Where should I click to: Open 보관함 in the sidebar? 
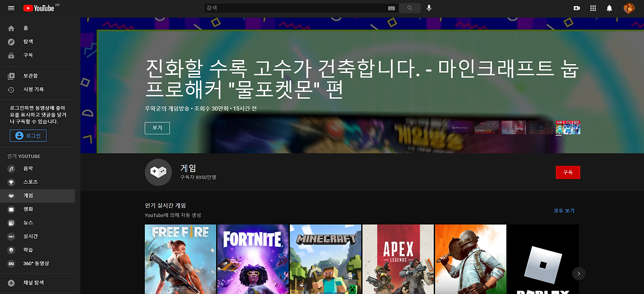point(37,76)
